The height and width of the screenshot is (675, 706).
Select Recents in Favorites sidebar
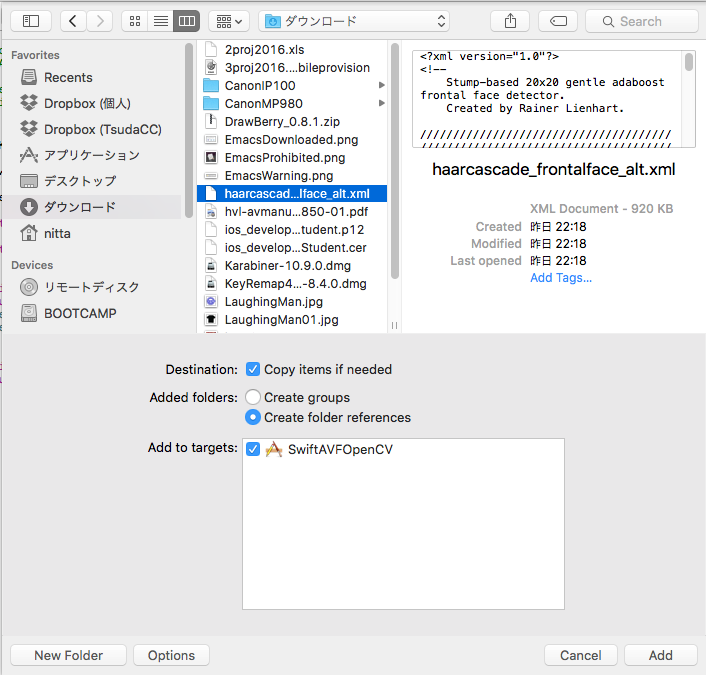pyautogui.click(x=68, y=77)
